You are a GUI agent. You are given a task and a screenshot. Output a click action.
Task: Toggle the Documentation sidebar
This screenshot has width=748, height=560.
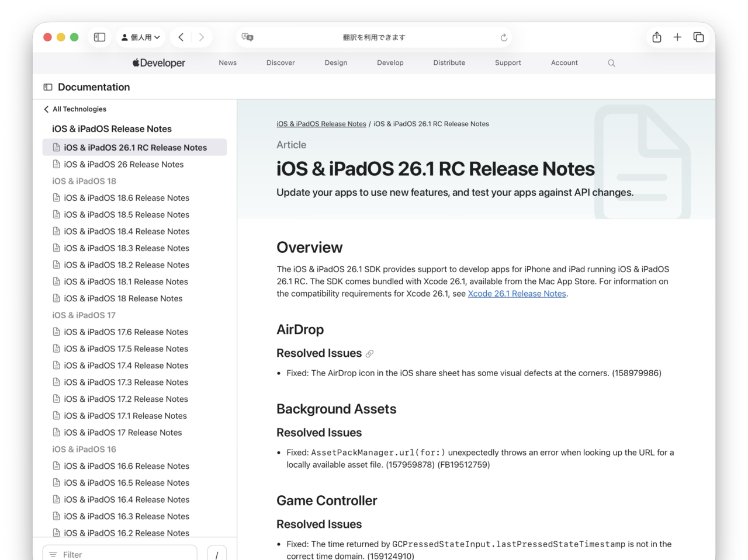(x=47, y=86)
